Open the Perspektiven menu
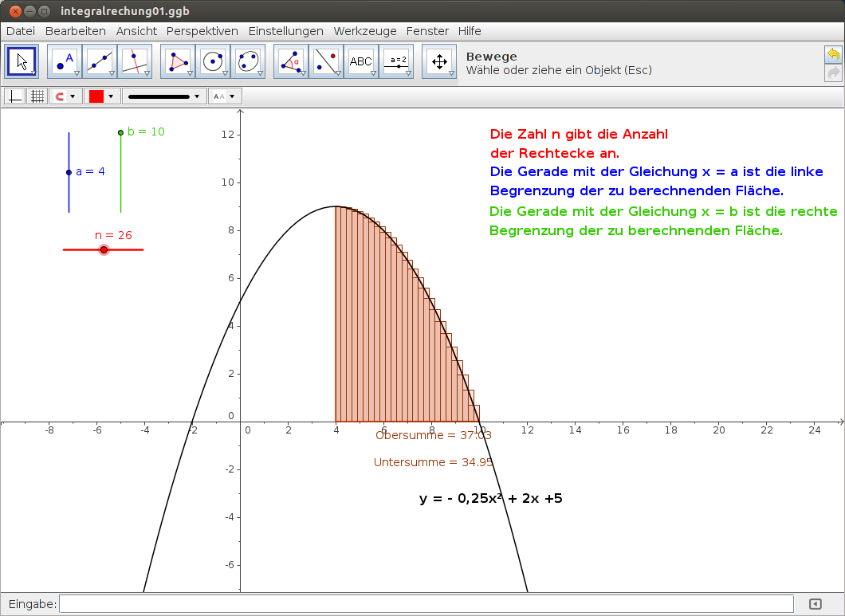The height and width of the screenshot is (616, 845). coord(201,31)
